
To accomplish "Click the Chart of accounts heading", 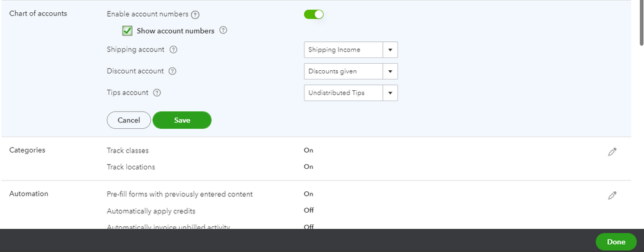I will 38,14.
